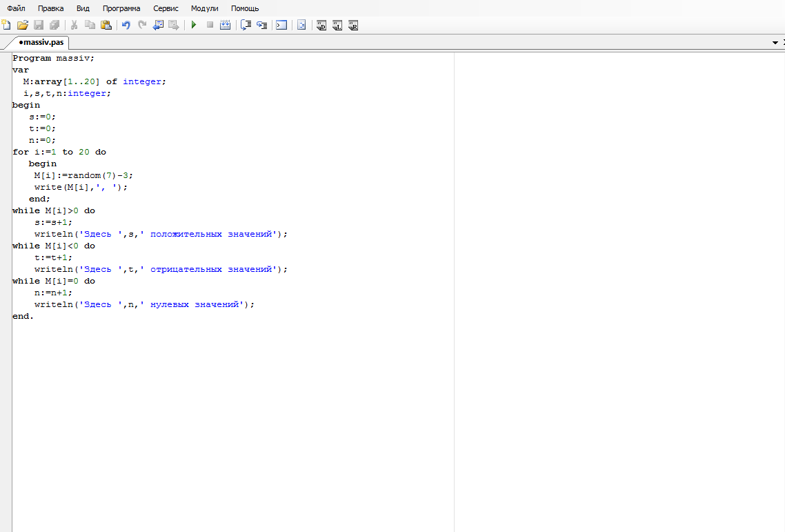785x532 pixels.
Task: Compile the program using the toolbar icon
Action: coord(226,25)
